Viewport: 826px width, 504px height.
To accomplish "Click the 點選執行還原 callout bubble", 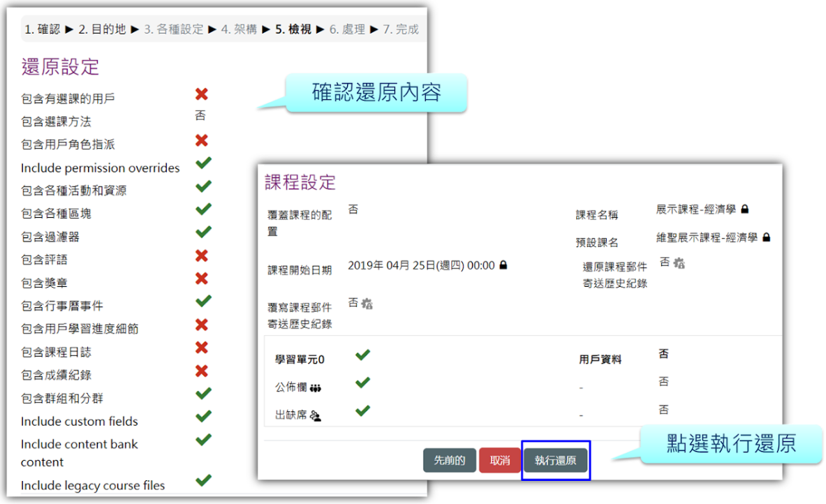I will click(x=730, y=443).
